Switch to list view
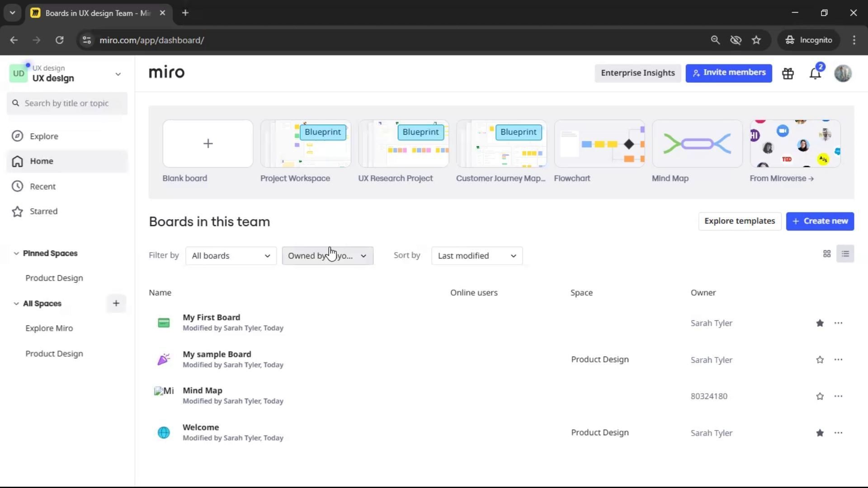Screen dimensions: 868x488 (845, 254)
